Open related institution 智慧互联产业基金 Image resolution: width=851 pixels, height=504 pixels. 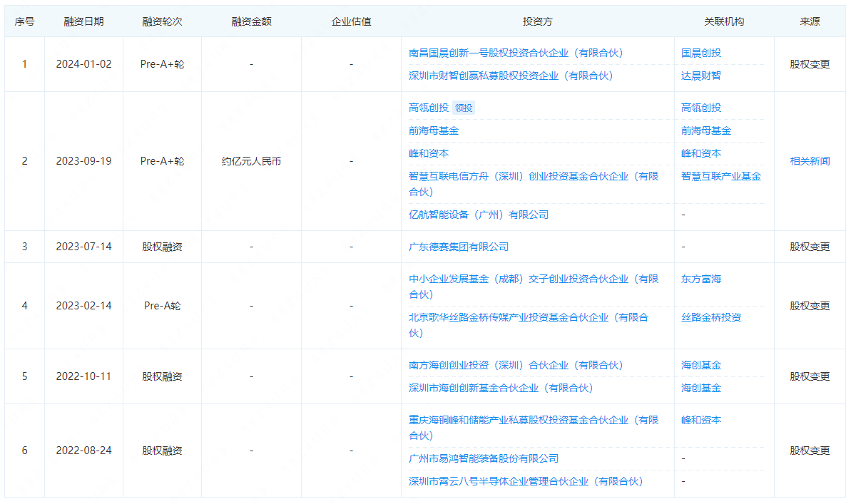tap(721, 176)
